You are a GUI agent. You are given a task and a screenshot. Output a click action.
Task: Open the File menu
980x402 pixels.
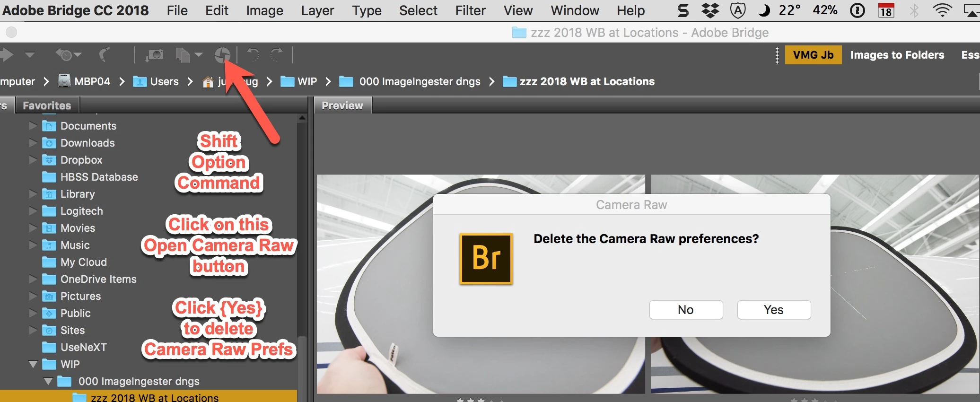pyautogui.click(x=177, y=10)
